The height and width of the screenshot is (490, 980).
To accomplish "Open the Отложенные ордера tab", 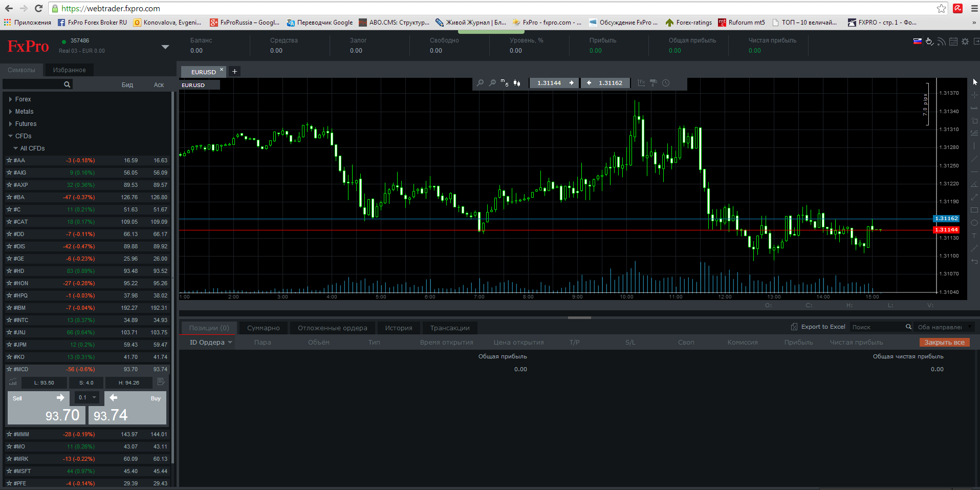I will pos(332,328).
